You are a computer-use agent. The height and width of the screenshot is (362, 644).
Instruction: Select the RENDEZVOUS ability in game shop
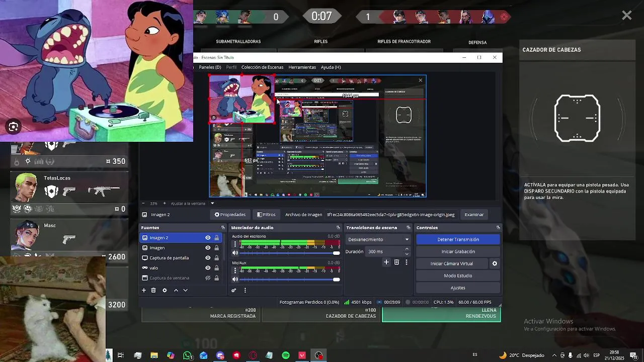(441, 314)
